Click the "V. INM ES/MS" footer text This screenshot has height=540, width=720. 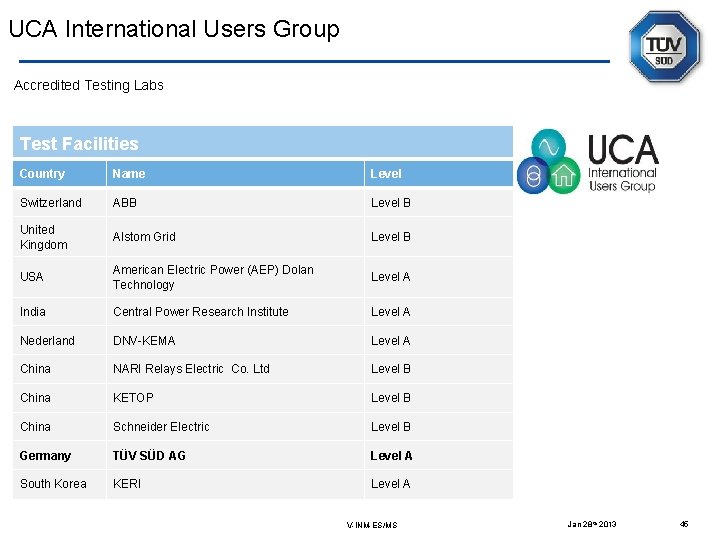(372, 525)
